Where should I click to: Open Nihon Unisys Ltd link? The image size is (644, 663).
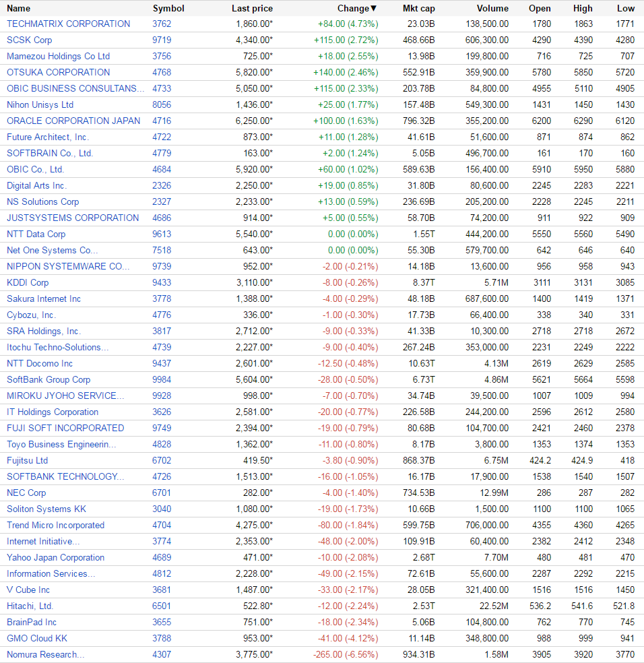coord(40,105)
